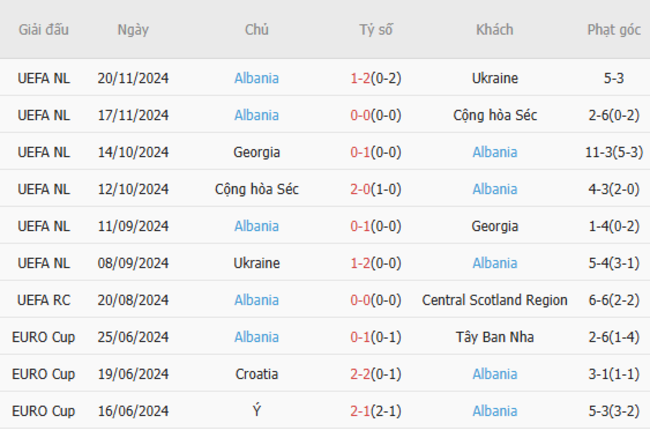The width and height of the screenshot is (650, 438).
Task: Open Ukraine guest team on 20/11/2024
Action: point(495,78)
